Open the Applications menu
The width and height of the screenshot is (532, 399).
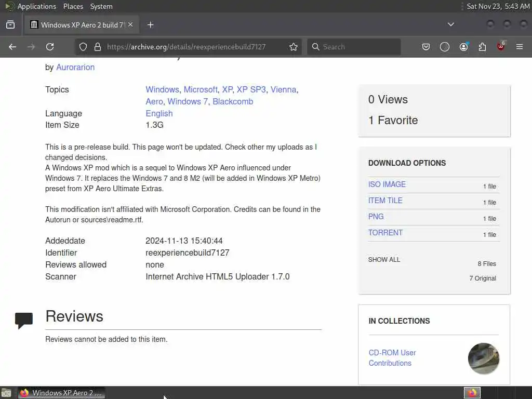(x=37, y=6)
